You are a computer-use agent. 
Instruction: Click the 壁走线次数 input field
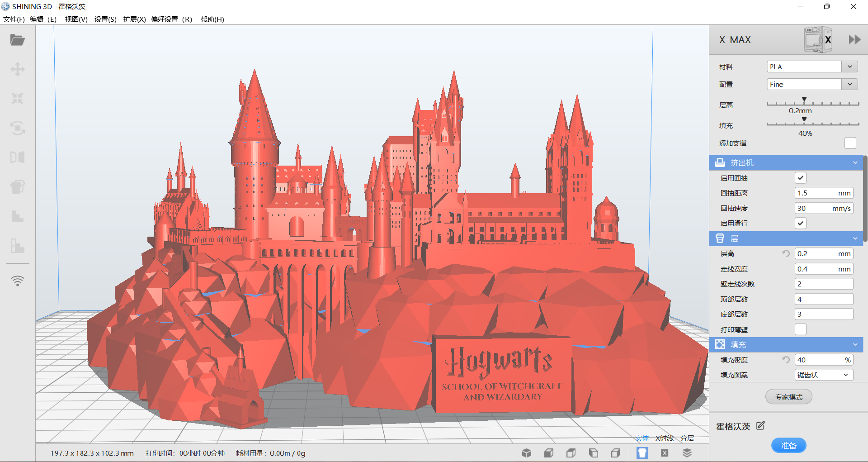[x=824, y=284]
